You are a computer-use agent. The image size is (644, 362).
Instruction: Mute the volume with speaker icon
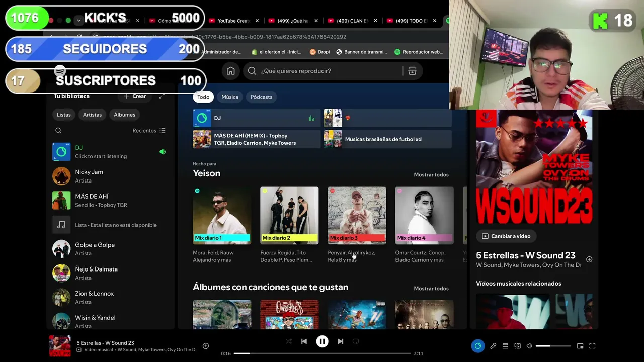coord(529,346)
